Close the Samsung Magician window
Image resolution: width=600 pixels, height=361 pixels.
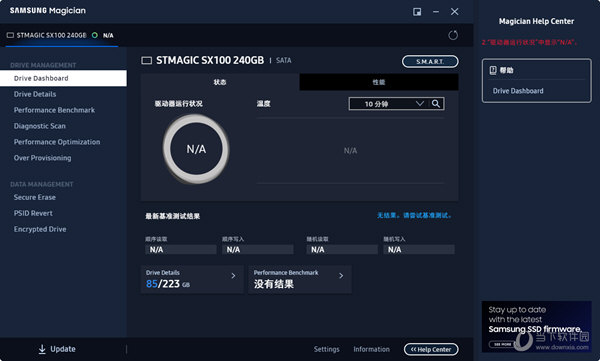coord(455,12)
